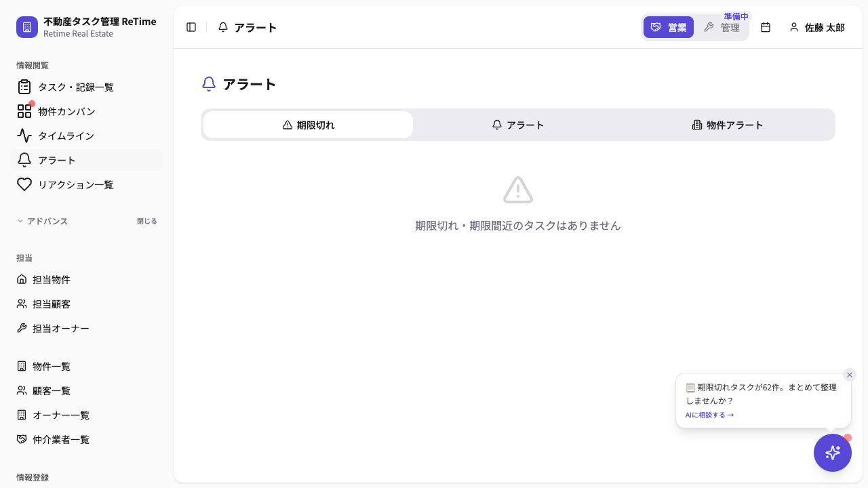Click 不動産タスク管理 ReTime title
The image size is (868, 488).
coord(100,22)
